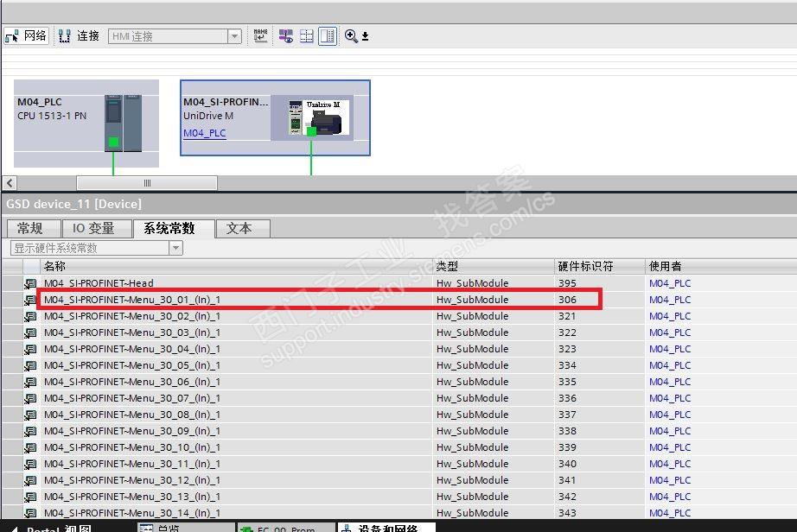The image size is (797, 532).
Task: Click the left scroll arrow of network view
Action: (10, 183)
